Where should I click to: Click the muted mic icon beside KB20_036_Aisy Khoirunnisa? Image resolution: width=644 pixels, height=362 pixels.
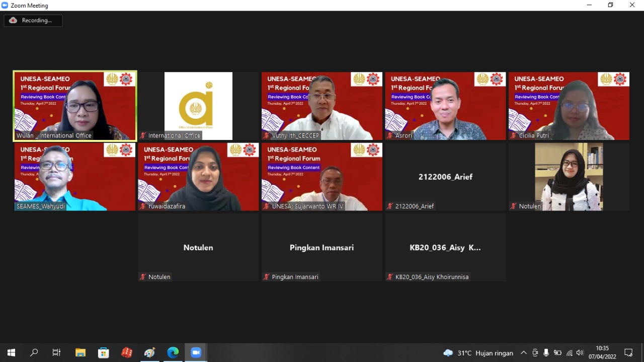point(390,277)
